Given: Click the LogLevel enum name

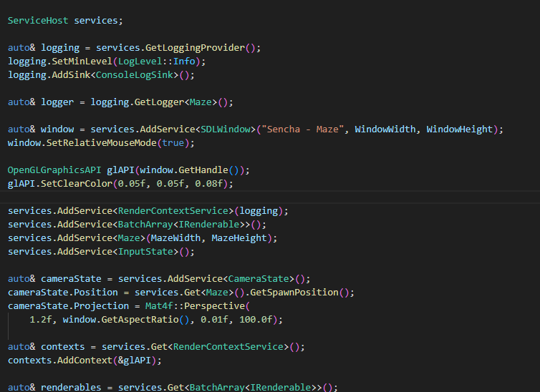Looking at the screenshot, I should [x=140, y=62].
